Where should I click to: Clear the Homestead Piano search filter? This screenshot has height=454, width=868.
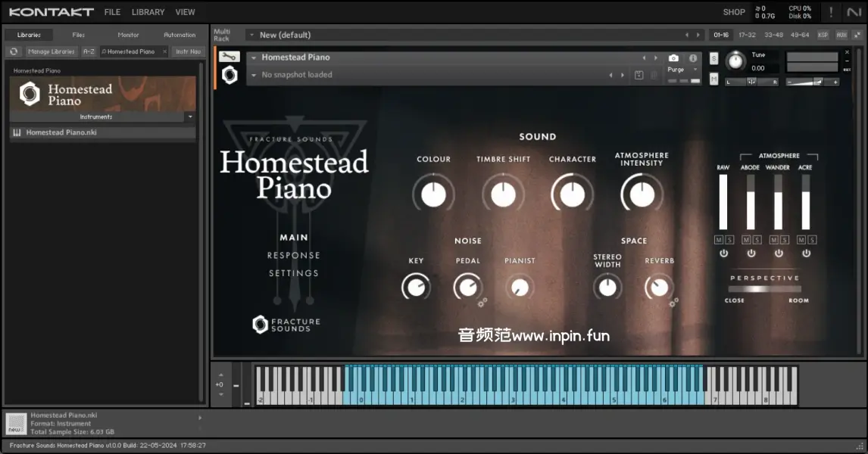pyautogui.click(x=164, y=51)
